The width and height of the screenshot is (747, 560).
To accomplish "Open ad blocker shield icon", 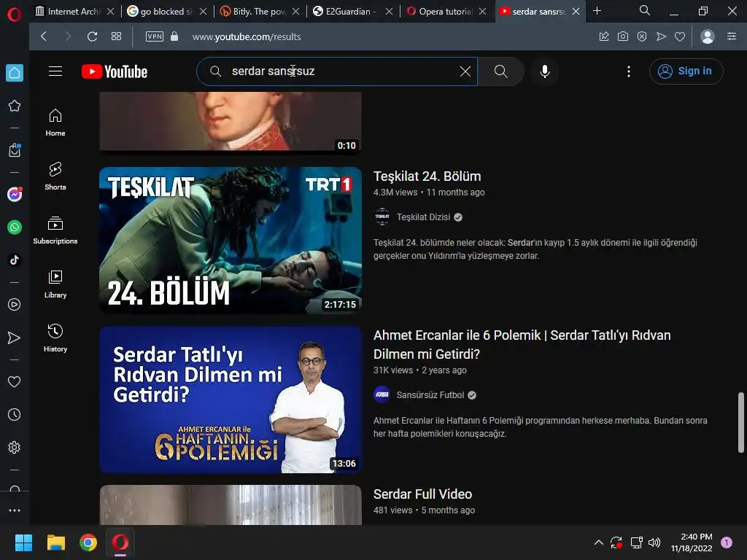I will [642, 36].
